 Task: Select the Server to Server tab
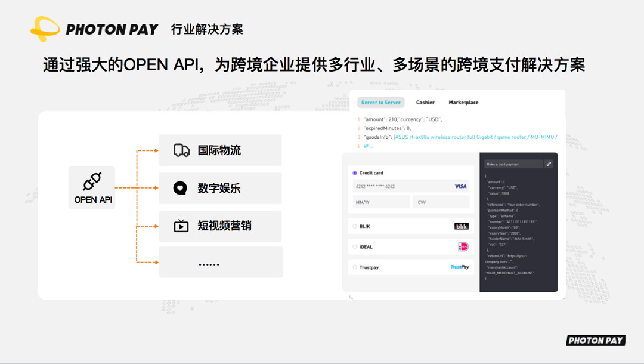tap(380, 102)
